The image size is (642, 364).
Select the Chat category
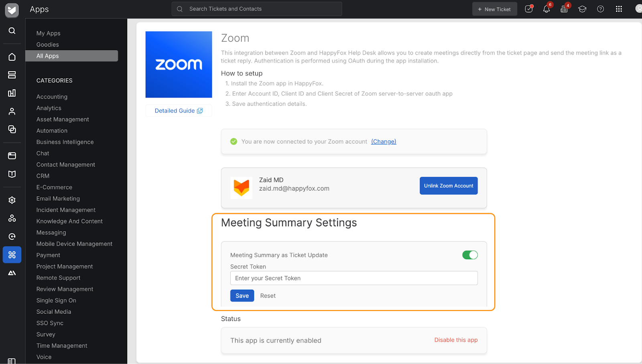click(x=43, y=153)
